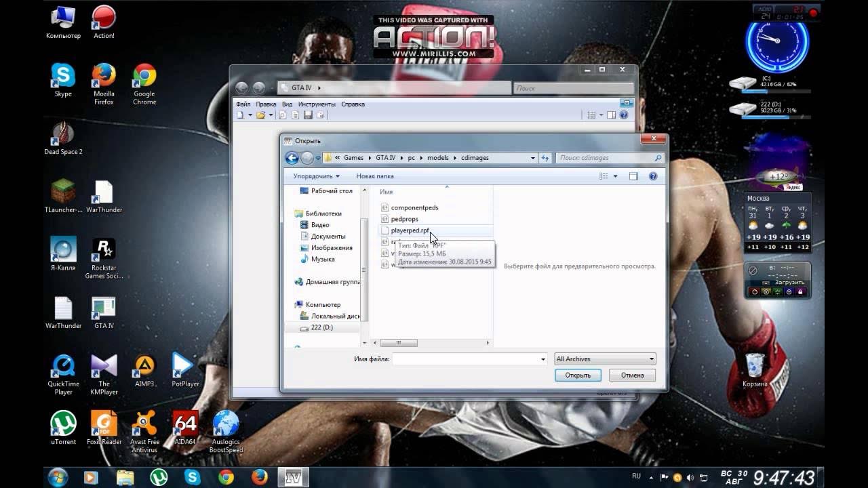Click the Back arrow in the Открыть dialog
The image size is (868, 488).
[x=292, y=158]
